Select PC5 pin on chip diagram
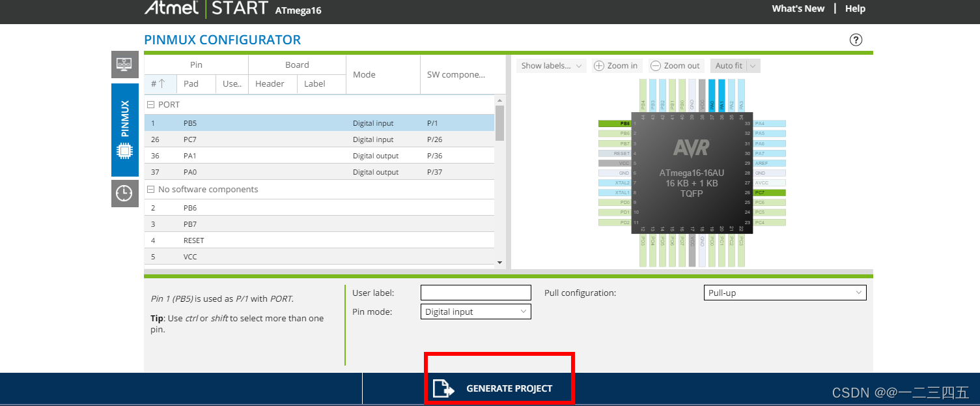980x406 pixels. click(770, 212)
